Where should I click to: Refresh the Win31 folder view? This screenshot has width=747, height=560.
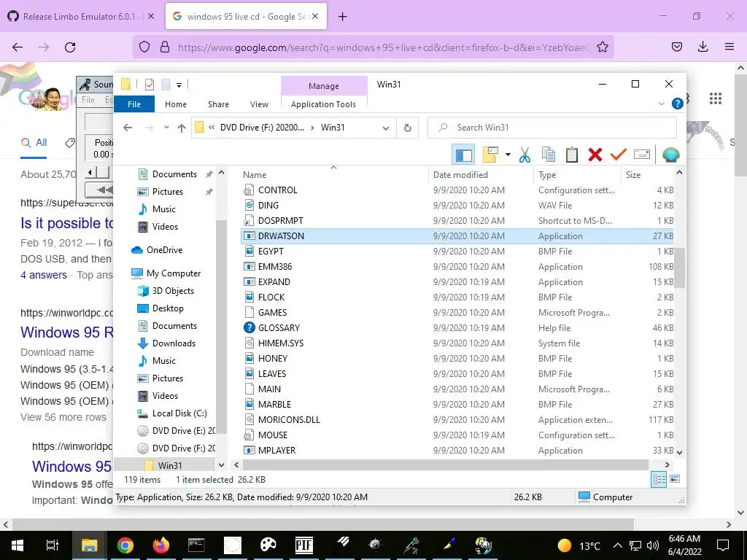click(x=407, y=128)
